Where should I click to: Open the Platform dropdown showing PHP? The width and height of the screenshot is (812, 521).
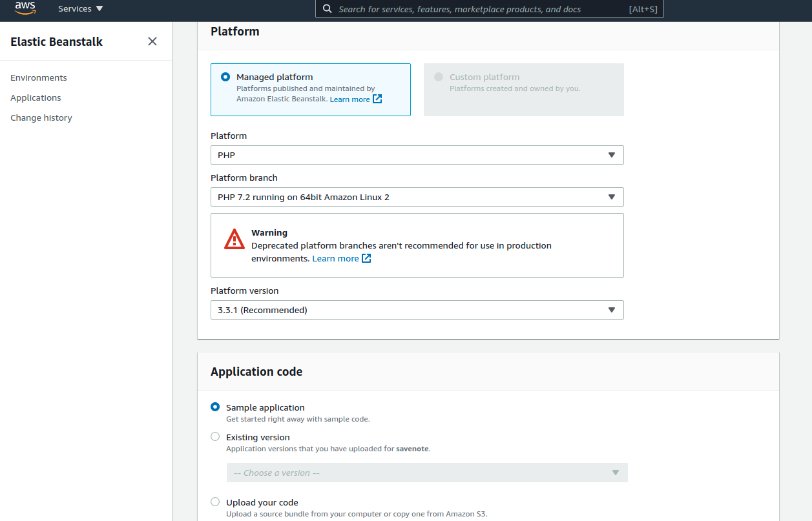417,155
